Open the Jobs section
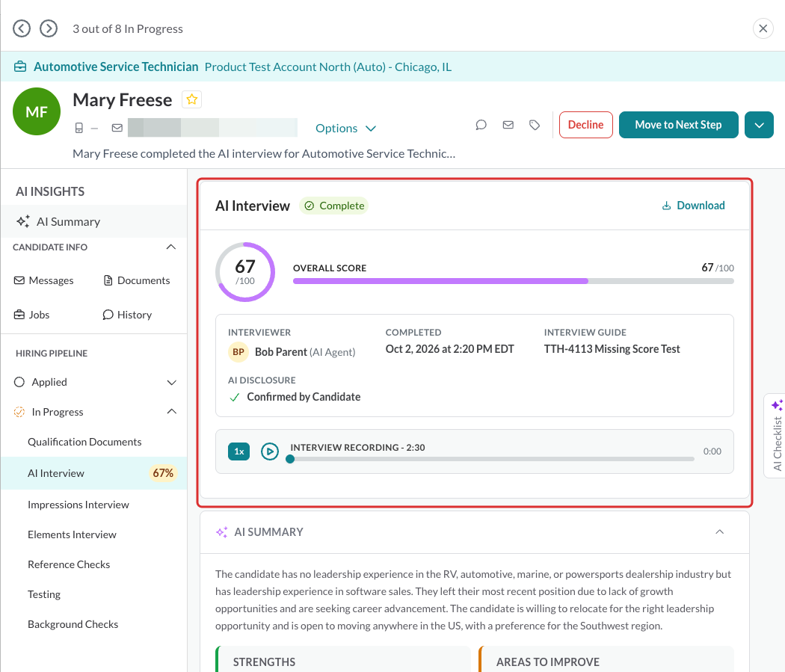 32,315
